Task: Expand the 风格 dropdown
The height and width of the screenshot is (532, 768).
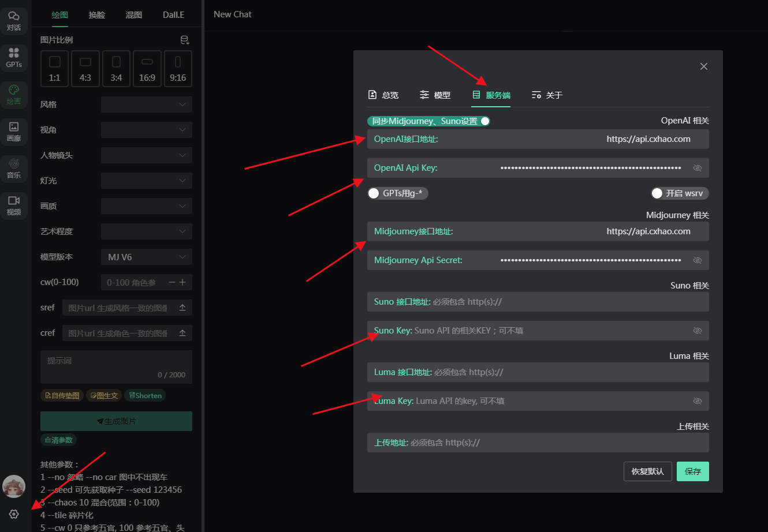Action: click(x=147, y=104)
